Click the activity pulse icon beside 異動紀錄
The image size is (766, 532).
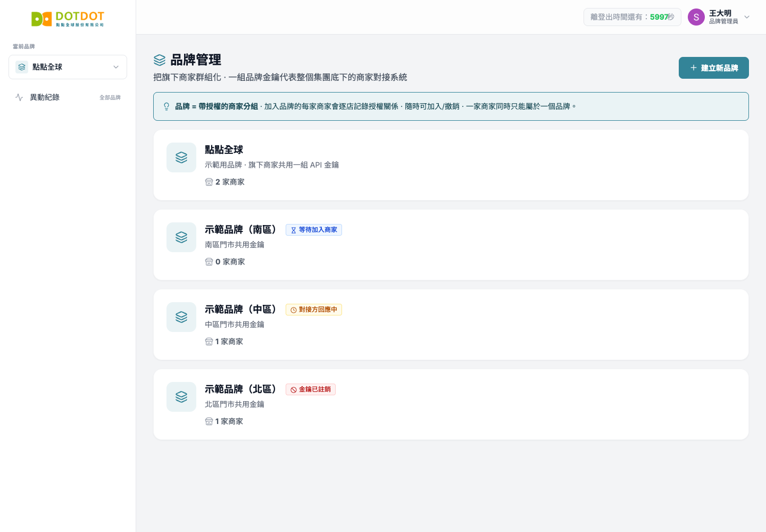coord(19,97)
